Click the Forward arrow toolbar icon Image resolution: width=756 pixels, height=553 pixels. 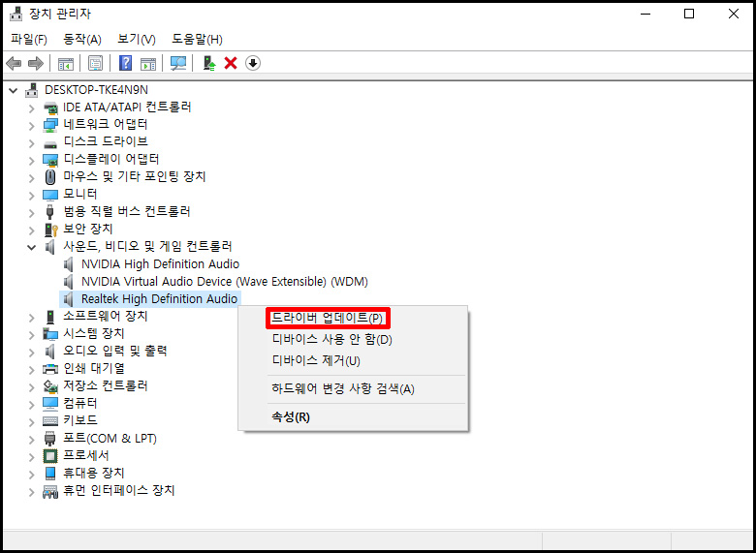[x=36, y=63]
